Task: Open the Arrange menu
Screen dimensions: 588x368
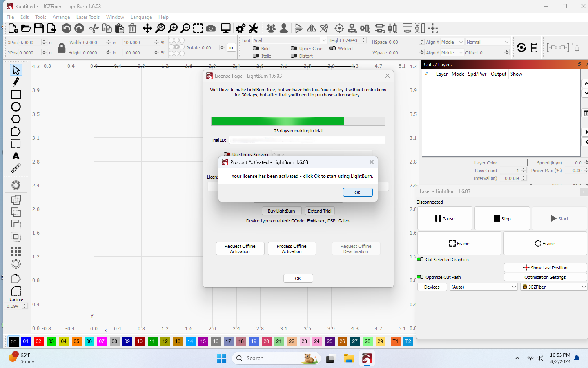Action: (61, 17)
